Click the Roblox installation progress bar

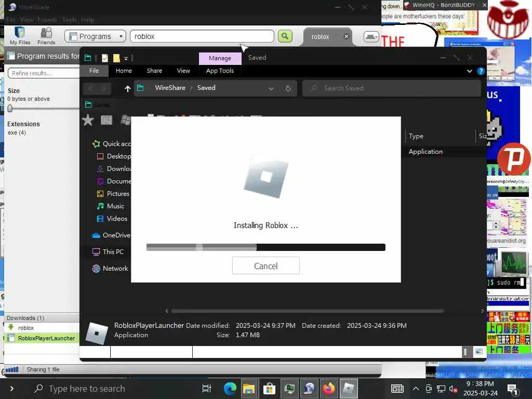coord(265,247)
